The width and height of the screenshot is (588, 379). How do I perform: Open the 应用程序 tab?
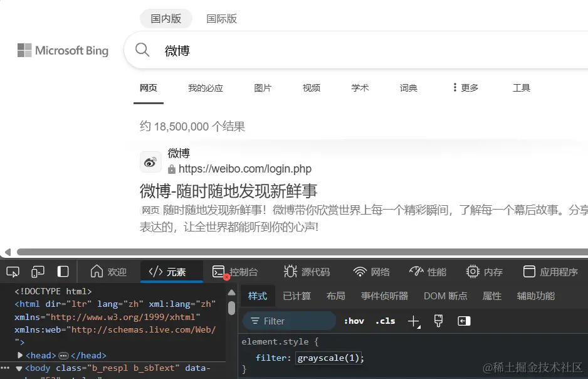coord(550,272)
